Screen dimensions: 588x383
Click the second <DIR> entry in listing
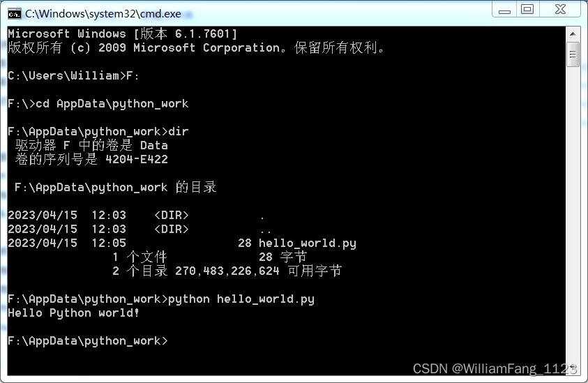(x=172, y=230)
